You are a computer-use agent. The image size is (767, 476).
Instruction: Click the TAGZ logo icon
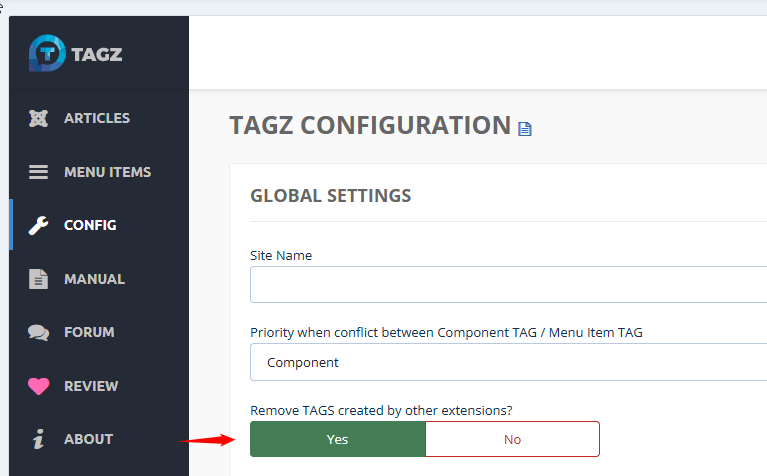(x=46, y=53)
